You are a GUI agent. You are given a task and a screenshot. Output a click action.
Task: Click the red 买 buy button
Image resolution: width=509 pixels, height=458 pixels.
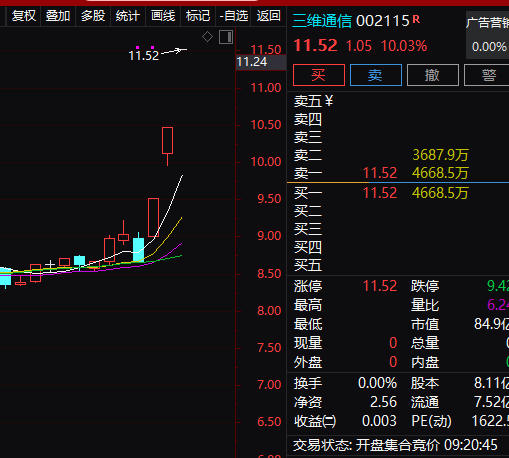[319, 75]
